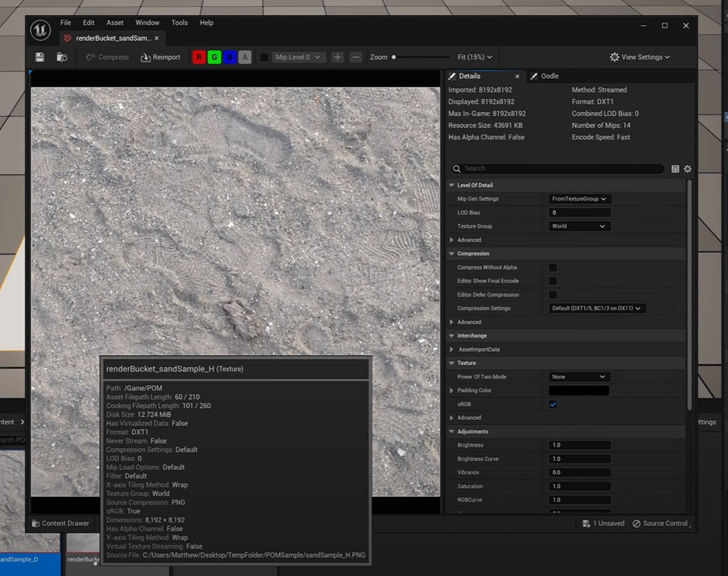This screenshot has width=728, height=576.
Task: Open the Texture Group dropdown set to World
Action: [x=579, y=226]
